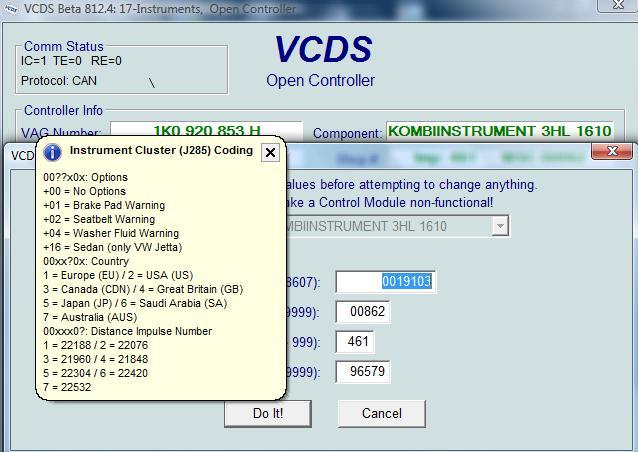The image size is (638, 452).
Task: Click the '00xx?0x: Country' line
Action: pyautogui.click(x=86, y=261)
